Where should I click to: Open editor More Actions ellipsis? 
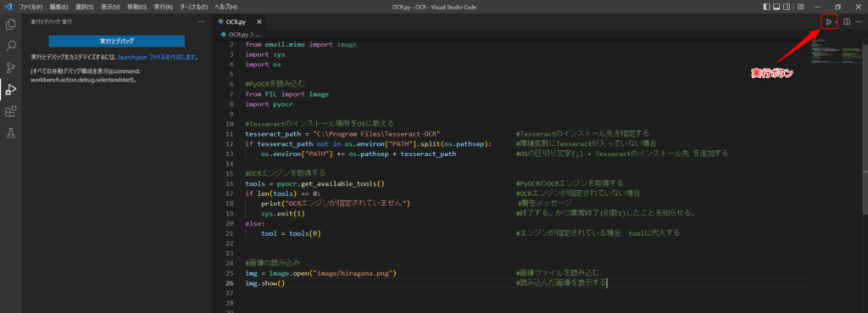(859, 21)
